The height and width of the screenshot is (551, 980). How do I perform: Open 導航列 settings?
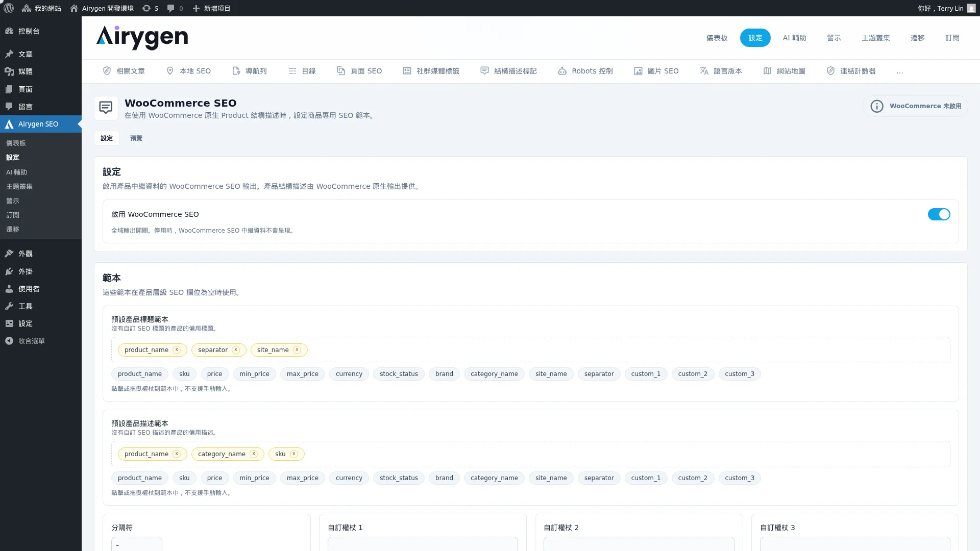[x=250, y=71]
